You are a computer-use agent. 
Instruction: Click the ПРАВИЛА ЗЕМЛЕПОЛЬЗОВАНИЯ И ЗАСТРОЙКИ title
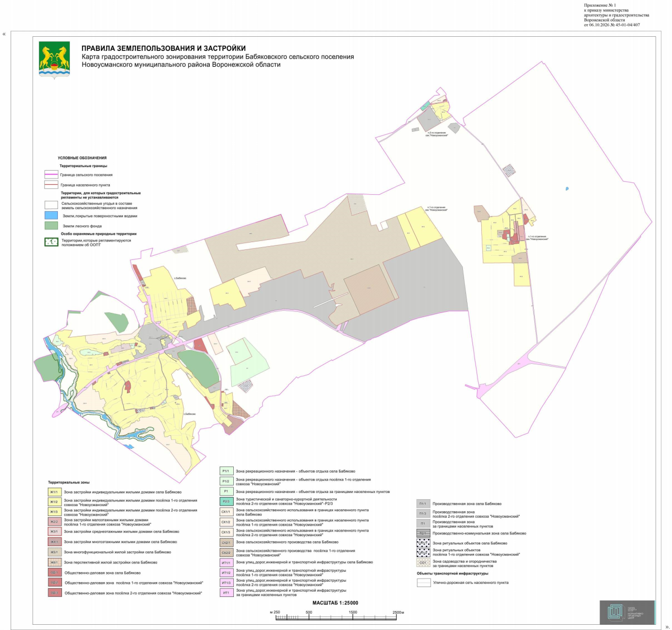click(x=163, y=48)
